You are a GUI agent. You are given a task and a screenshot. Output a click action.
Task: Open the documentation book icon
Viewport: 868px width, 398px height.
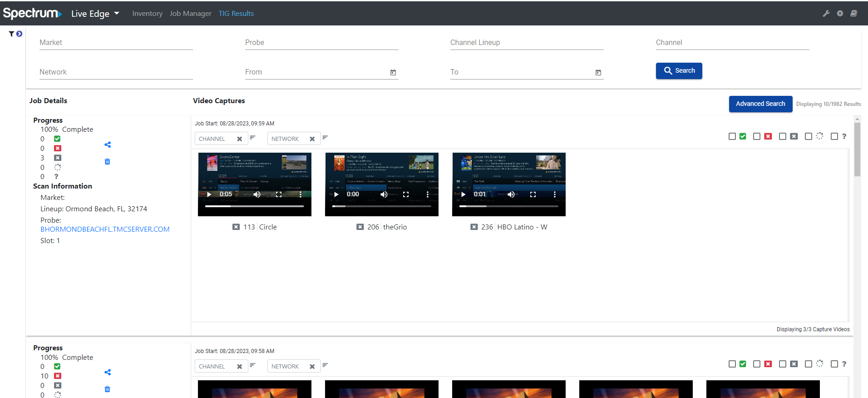853,14
